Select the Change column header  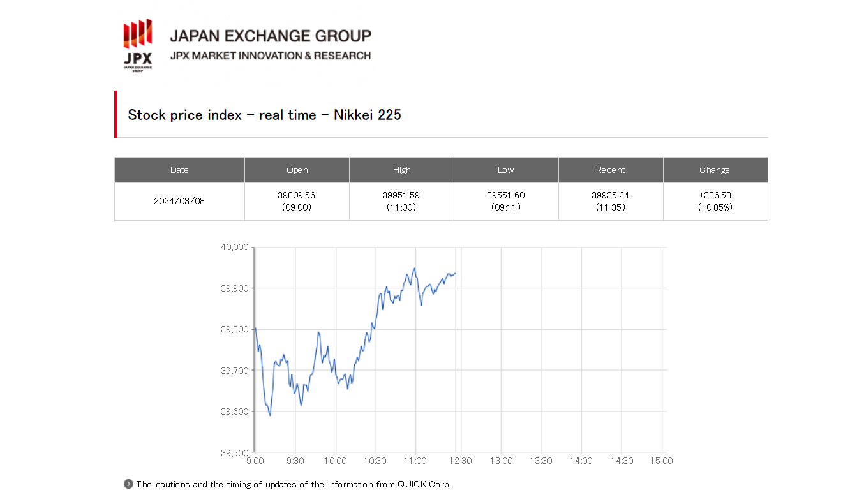point(715,170)
